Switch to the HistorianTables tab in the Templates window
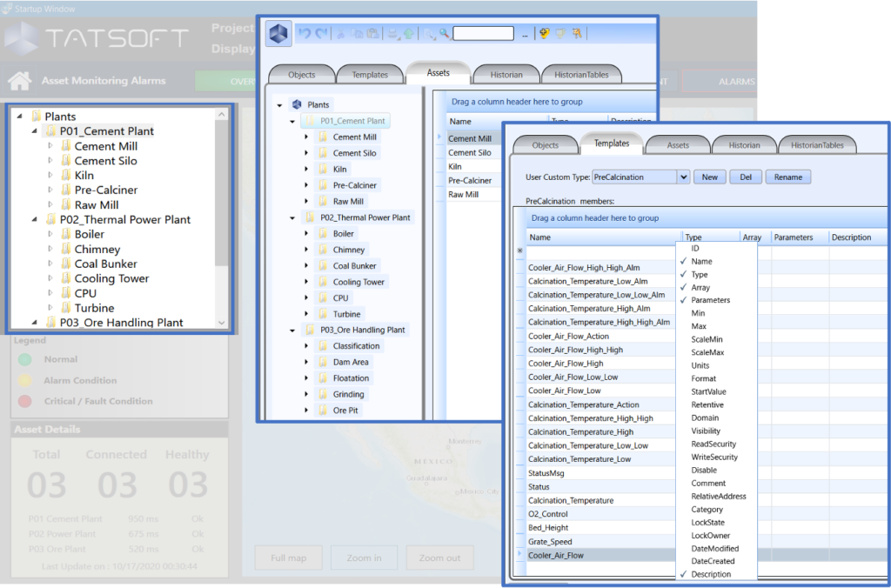This screenshot has height=588, width=891. pyautogui.click(x=817, y=145)
